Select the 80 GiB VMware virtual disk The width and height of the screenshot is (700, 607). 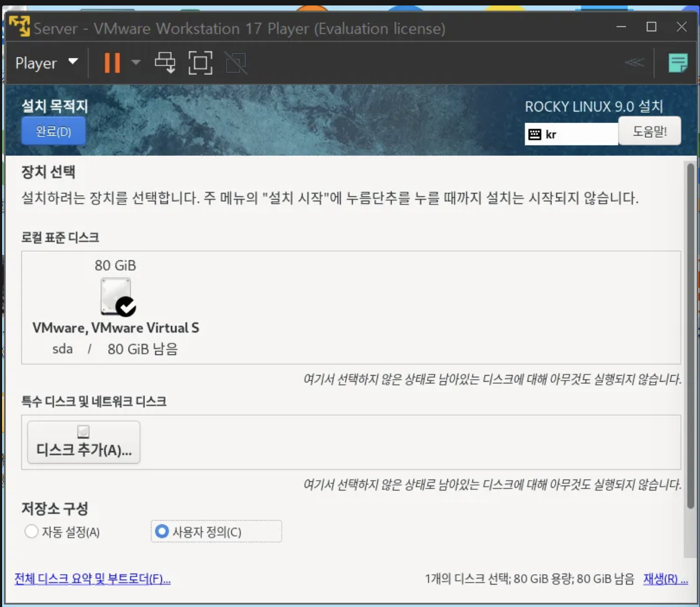pos(116,307)
